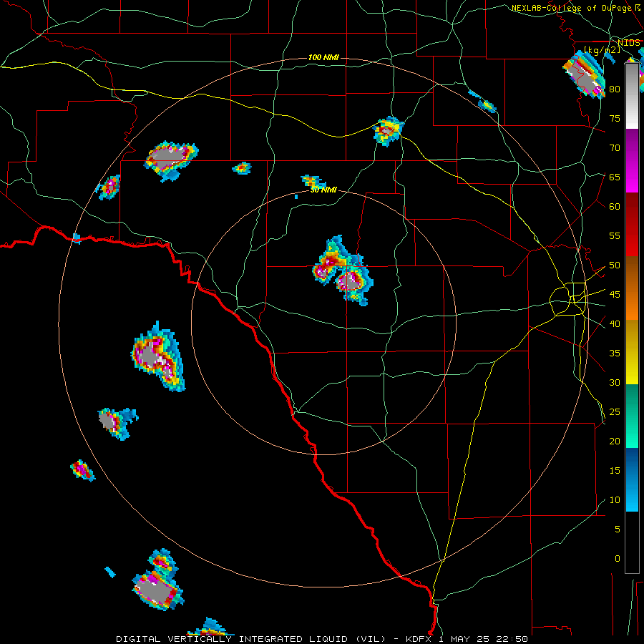Click the 45 value on the color scale
Viewport: 644px width, 644px height.
click(x=615, y=295)
